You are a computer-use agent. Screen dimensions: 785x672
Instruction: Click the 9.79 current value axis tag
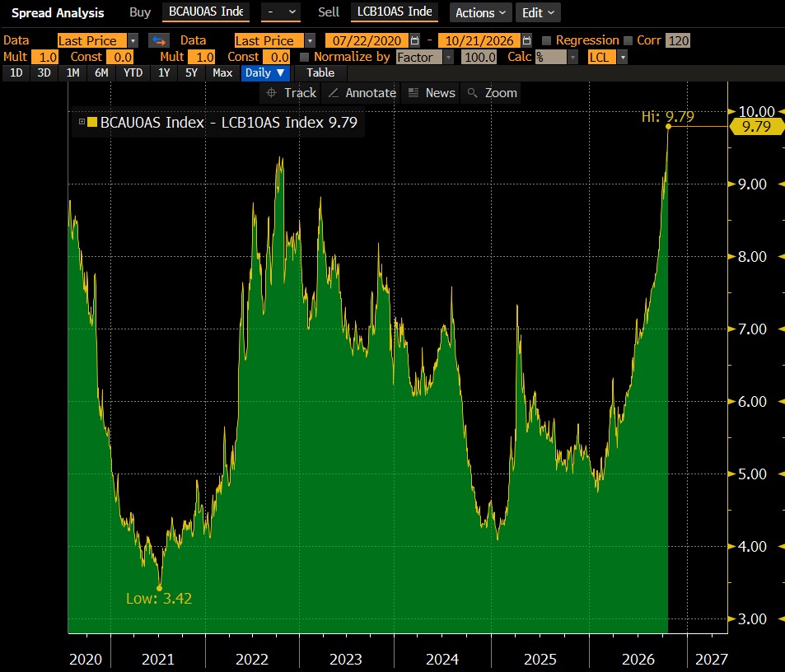pos(756,127)
